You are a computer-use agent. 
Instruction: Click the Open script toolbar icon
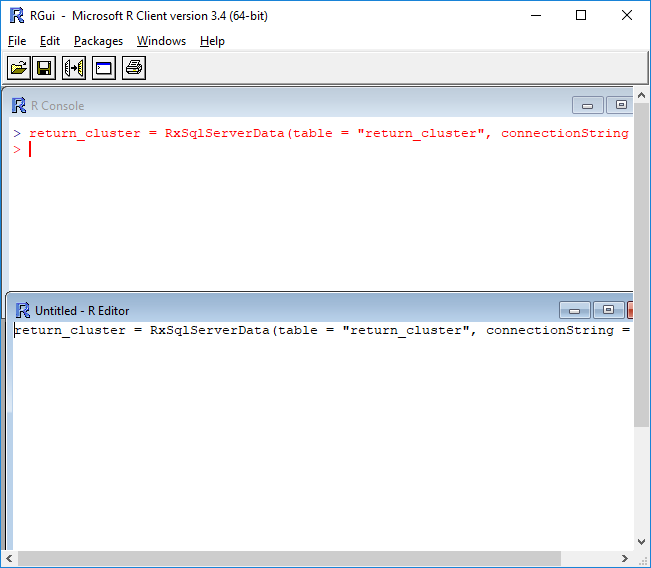(x=18, y=68)
